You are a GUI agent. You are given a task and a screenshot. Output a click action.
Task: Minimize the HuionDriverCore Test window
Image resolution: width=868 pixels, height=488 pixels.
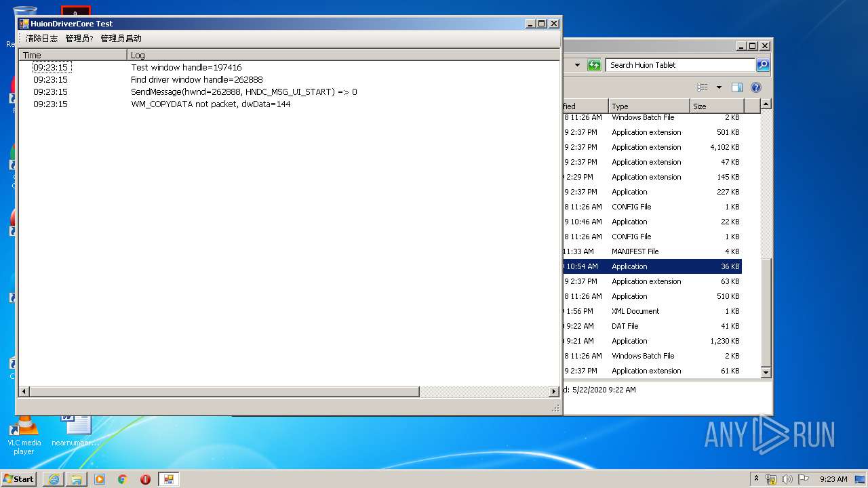tap(530, 24)
